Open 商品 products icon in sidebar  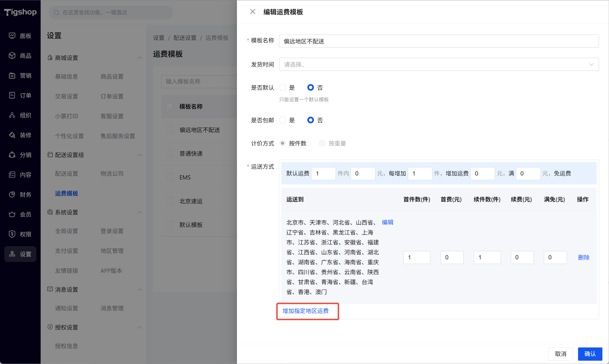tap(12, 56)
